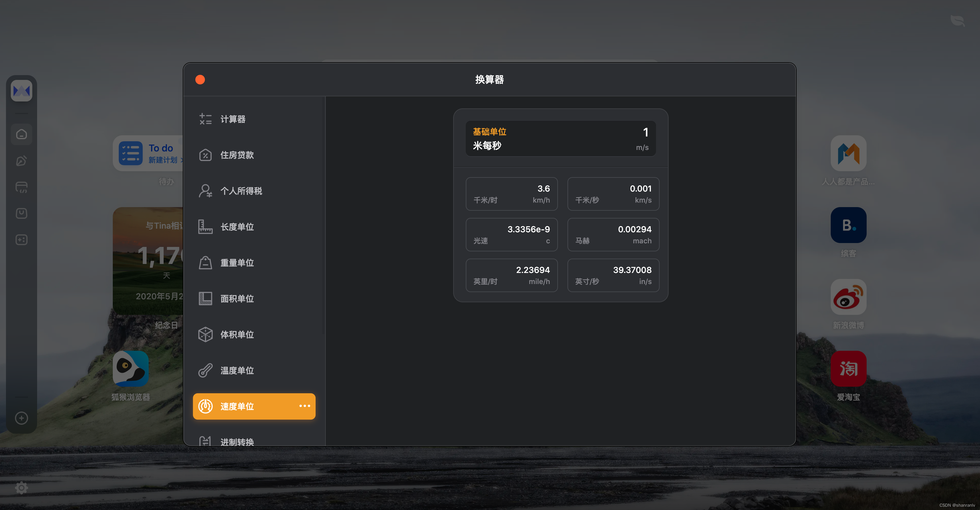Image resolution: width=980 pixels, height=510 pixels.
Task: Open the 温度单位 thermometer icon
Action: 206,370
